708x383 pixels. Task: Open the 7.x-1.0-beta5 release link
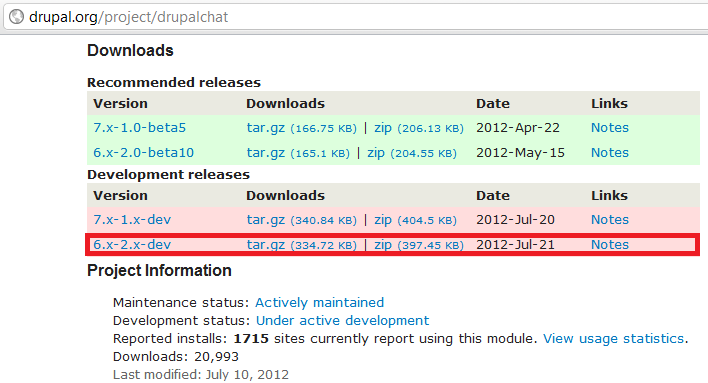[x=140, y=128]
